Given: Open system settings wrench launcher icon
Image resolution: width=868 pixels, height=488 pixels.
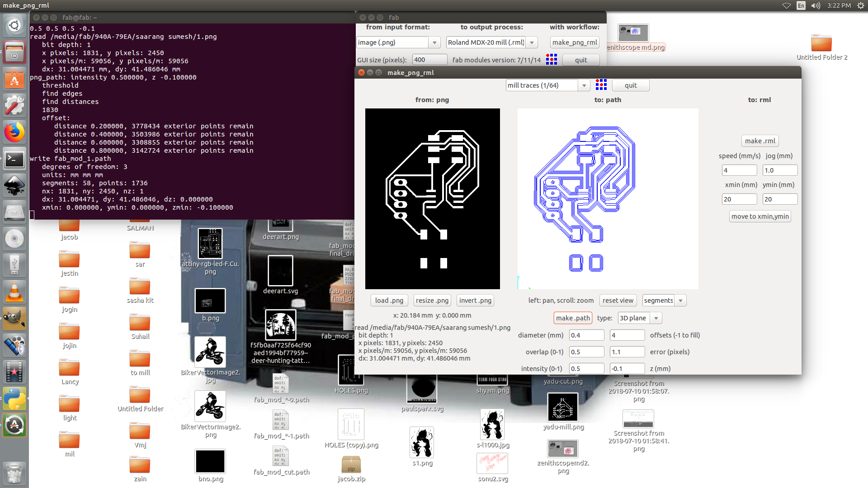Looking at the screenshot, I should 14,106.
